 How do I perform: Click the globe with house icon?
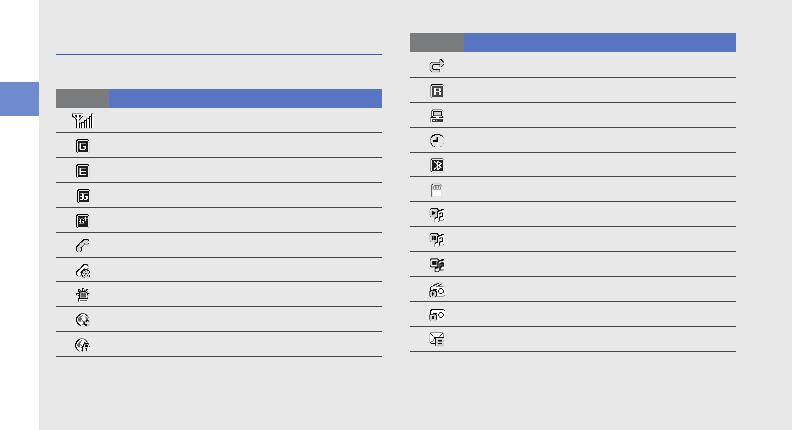[82, 344]
